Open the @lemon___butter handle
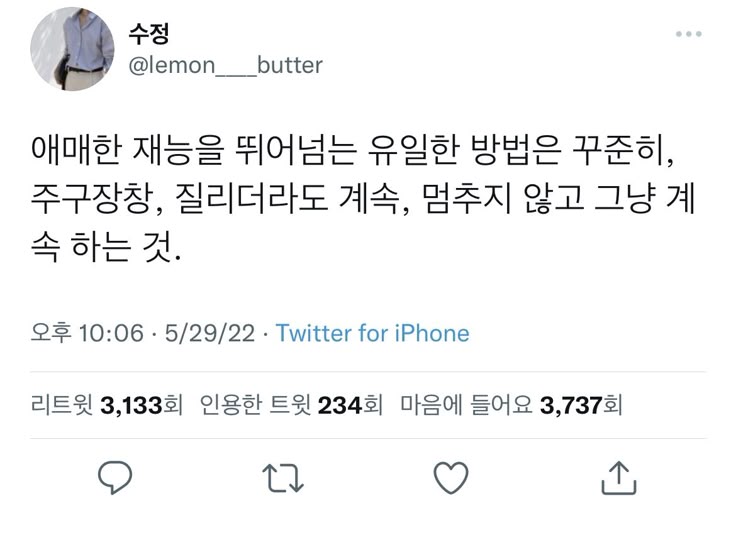736x535 pixels. pyautogui.click(x=225, y=65)
